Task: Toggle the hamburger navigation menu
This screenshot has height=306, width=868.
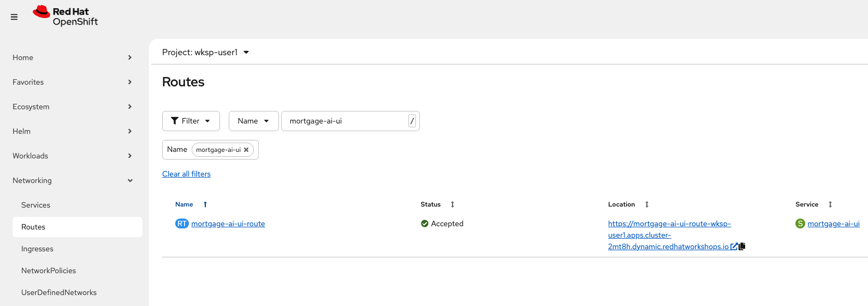Action: pyautogui.click(x=14, y=17)
